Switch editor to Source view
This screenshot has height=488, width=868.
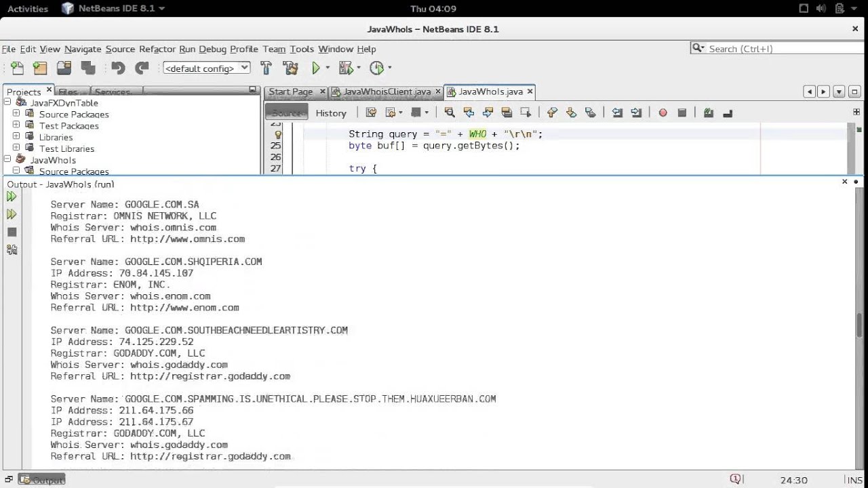287,113
